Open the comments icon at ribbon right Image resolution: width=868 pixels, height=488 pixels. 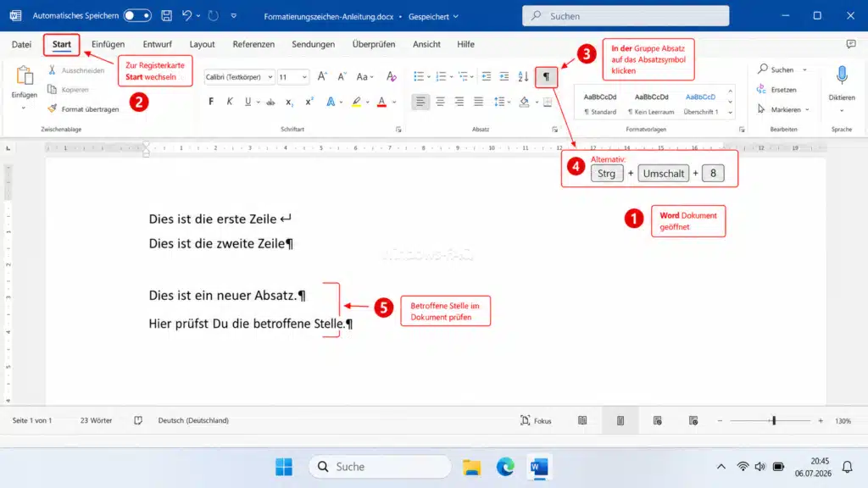click(x=851, y=44)
